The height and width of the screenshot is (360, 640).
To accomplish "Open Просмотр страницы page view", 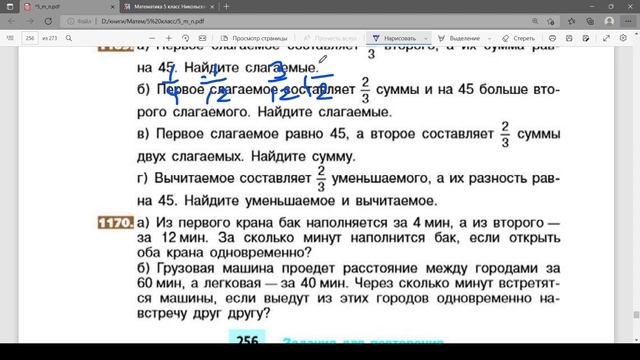I will [254, 38].
